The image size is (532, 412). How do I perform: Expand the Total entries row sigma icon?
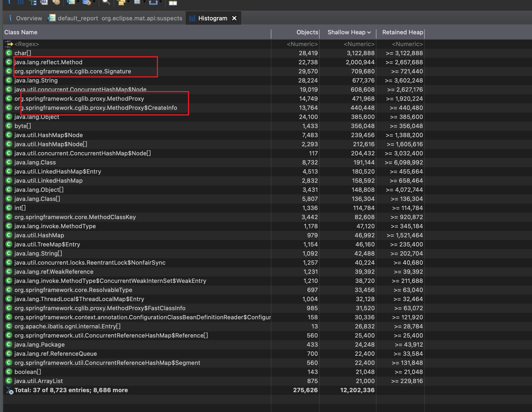point(9,390)
